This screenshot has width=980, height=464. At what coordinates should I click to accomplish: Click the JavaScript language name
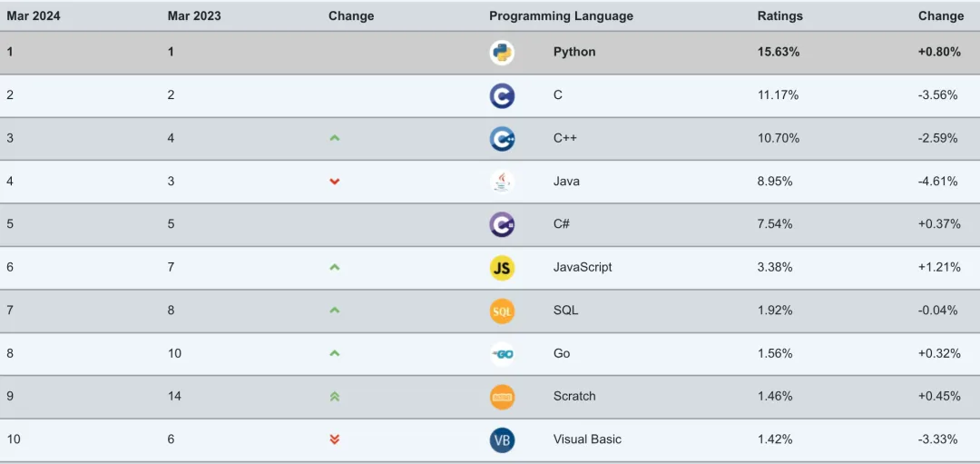pos(583,267)
